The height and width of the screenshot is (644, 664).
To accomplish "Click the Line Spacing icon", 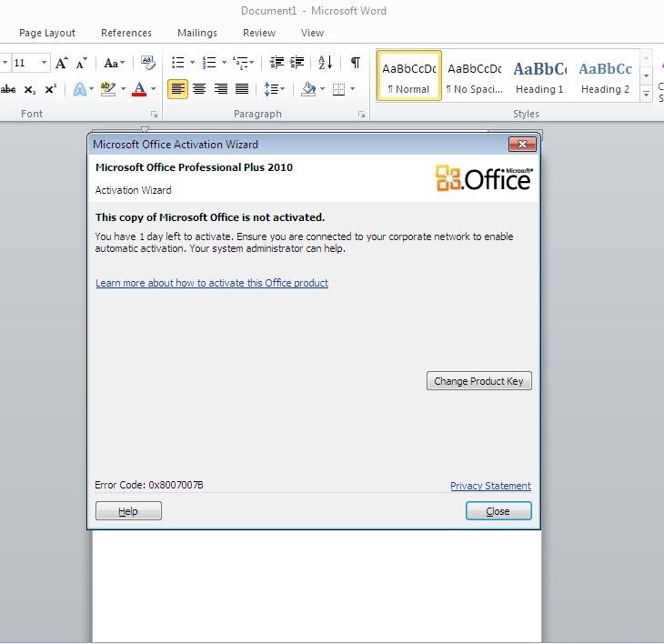I will pyautogui.click(x=270, y=89).
